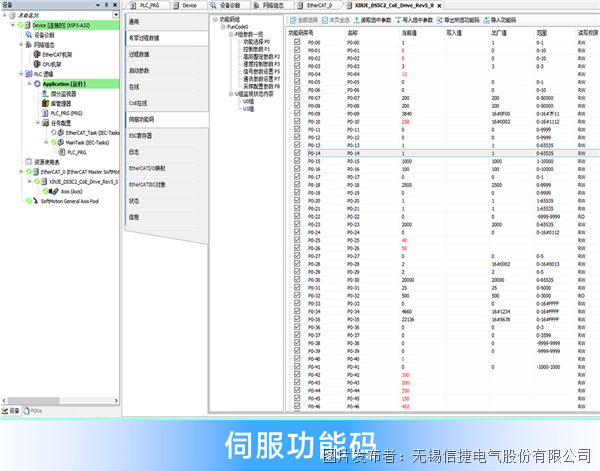Screen dimensions: 600x471
Task: Click the PLC 逻辑 icon in tree
Action: pyautogui.click(x=29, y=74)
